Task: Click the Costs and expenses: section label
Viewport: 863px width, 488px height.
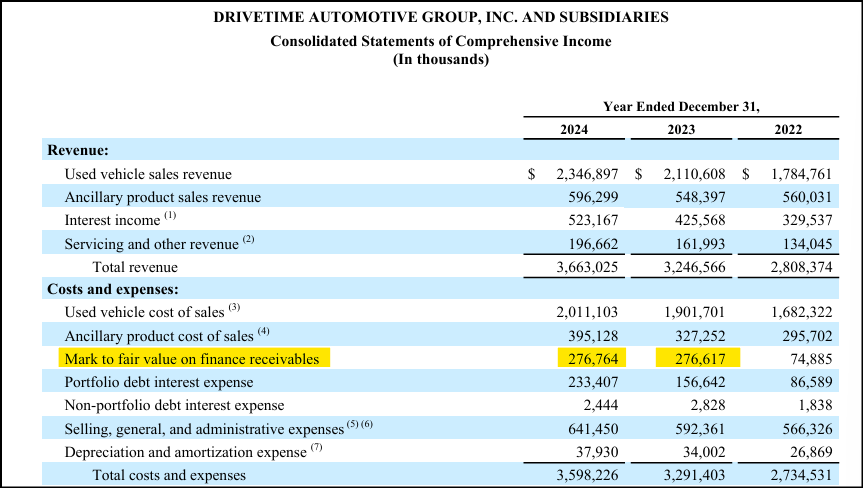Action: 113,289
